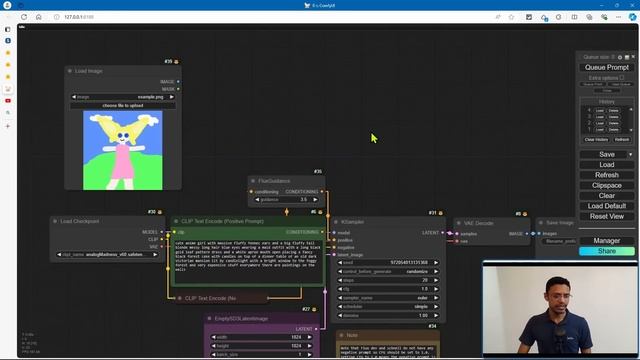This screenshot has width=640, height=360.
Task: Click the Clear workflow button
Action: point(607,196)
